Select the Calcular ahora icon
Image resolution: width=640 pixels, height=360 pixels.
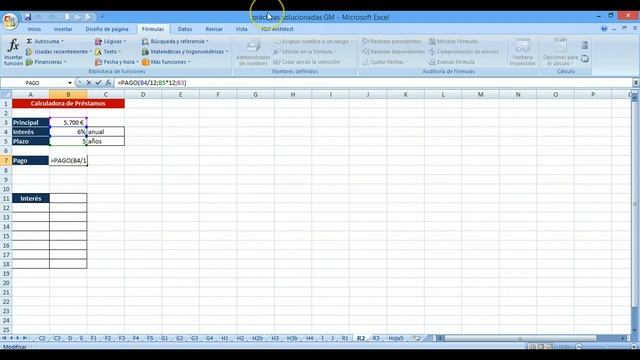click(x=584, y=45)
